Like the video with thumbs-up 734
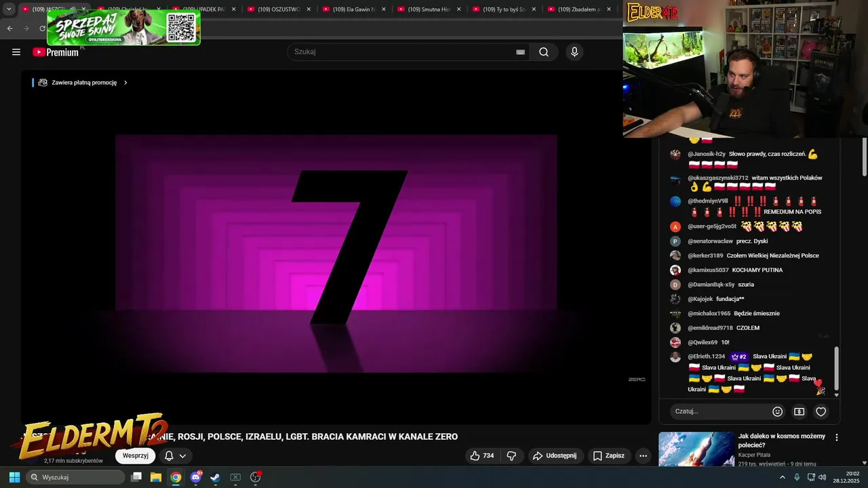The image size is (868, 488). 482,455
